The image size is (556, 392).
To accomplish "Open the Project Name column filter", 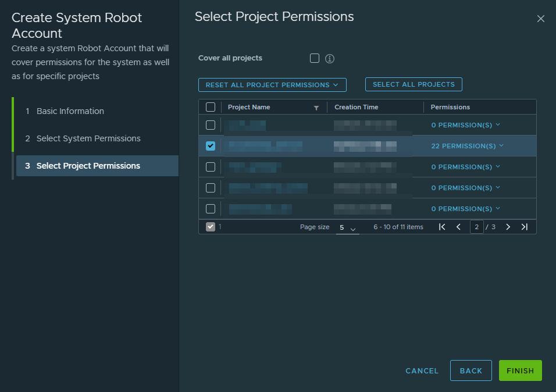I will pyautogui.click(x=316, y=108).
